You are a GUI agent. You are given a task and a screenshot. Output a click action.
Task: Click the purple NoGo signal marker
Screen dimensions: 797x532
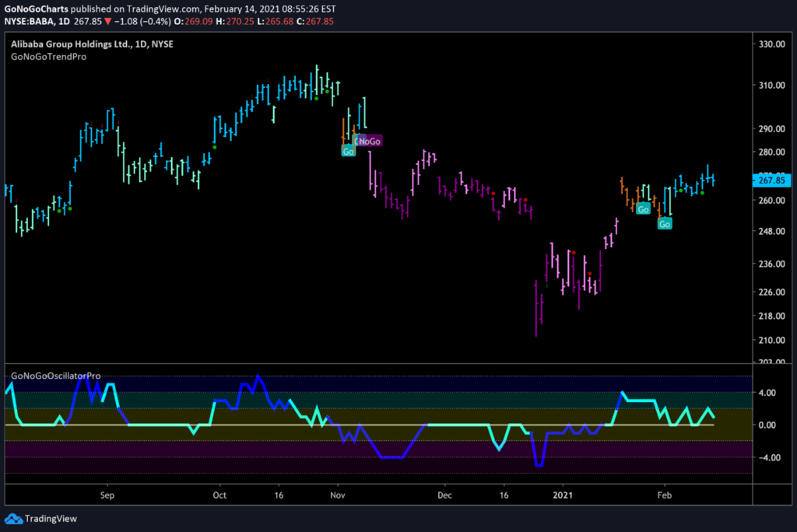(x=370, y=142)
